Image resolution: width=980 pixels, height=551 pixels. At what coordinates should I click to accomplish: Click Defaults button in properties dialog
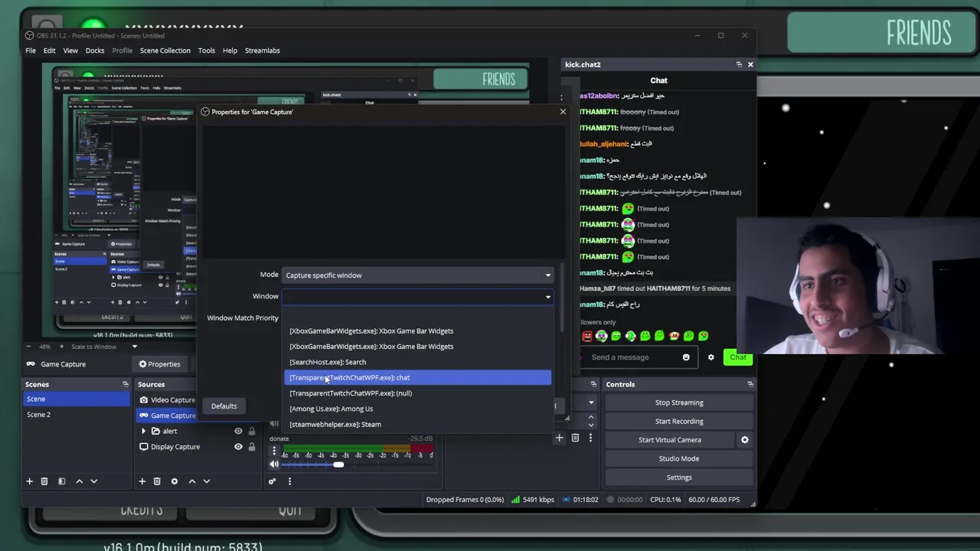224,406
